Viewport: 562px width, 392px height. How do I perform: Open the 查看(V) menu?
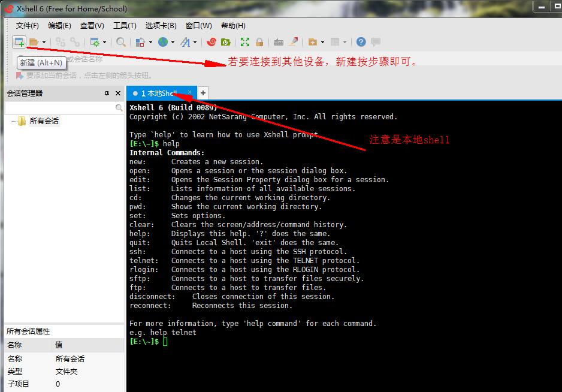92,25
